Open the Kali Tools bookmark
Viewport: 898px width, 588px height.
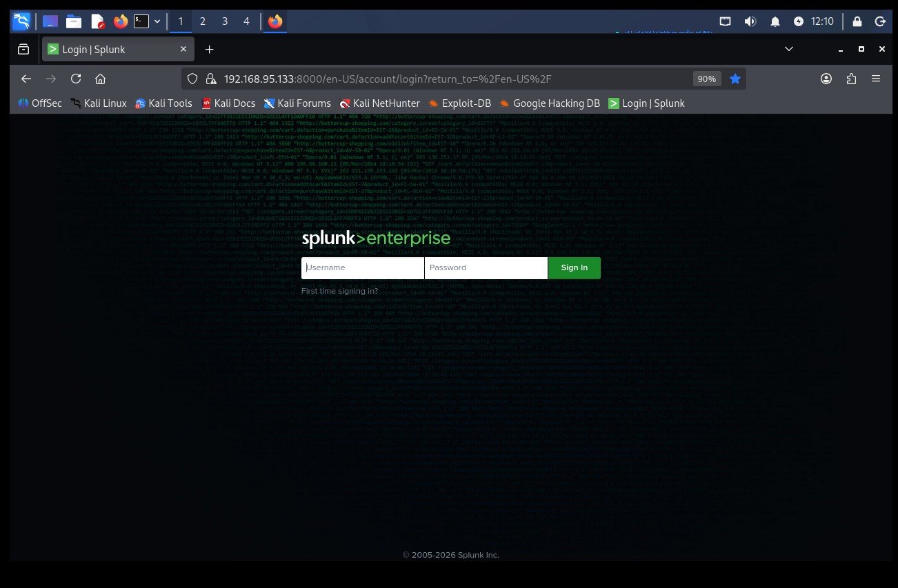(x=163, y=103)
